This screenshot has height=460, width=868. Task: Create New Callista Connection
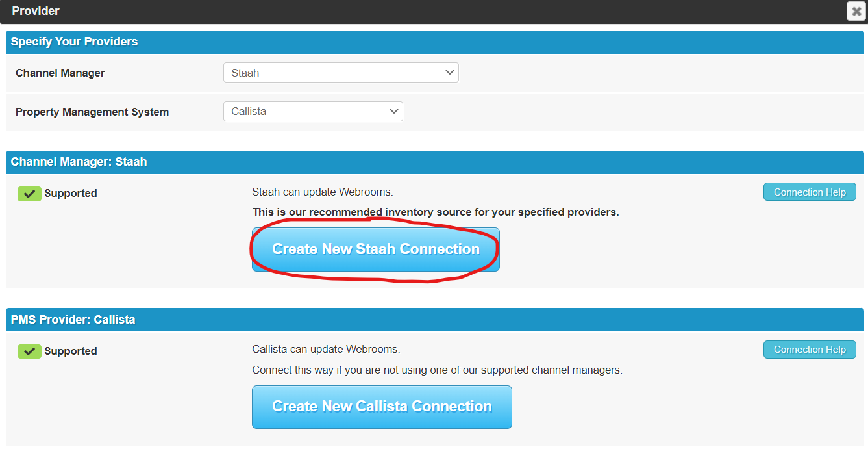point(382,407)
